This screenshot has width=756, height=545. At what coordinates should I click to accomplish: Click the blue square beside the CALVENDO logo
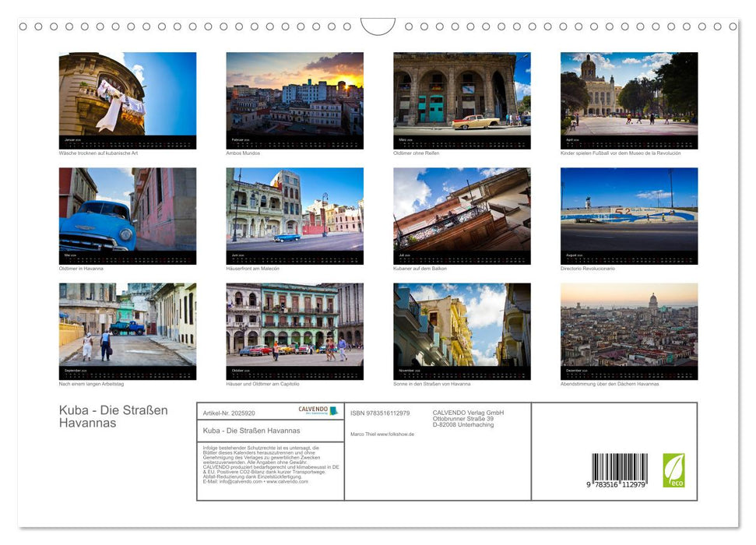333,410
